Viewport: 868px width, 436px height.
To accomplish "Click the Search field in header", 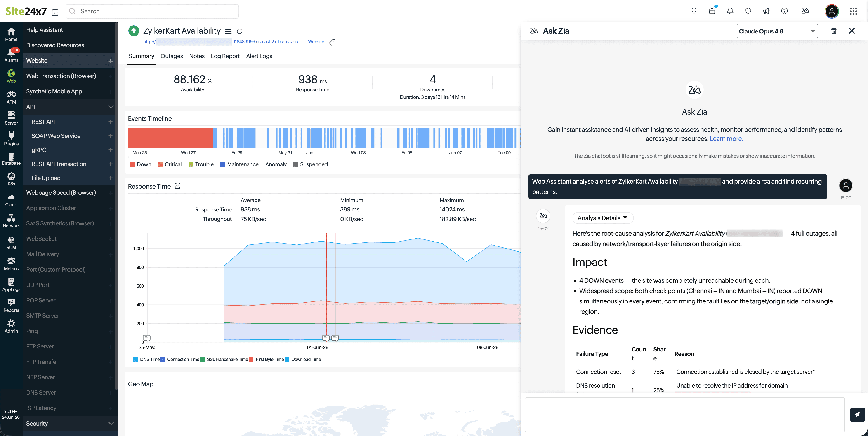I will pos(152,11).
